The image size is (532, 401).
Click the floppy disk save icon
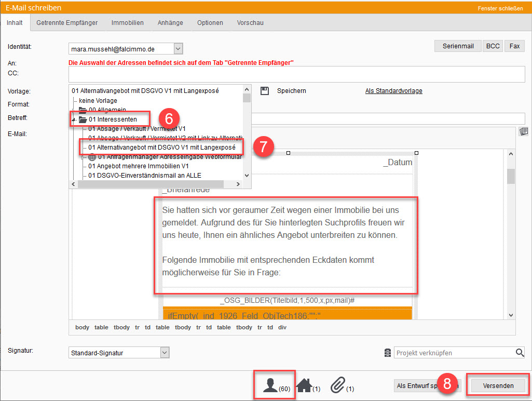coord(265,91)
